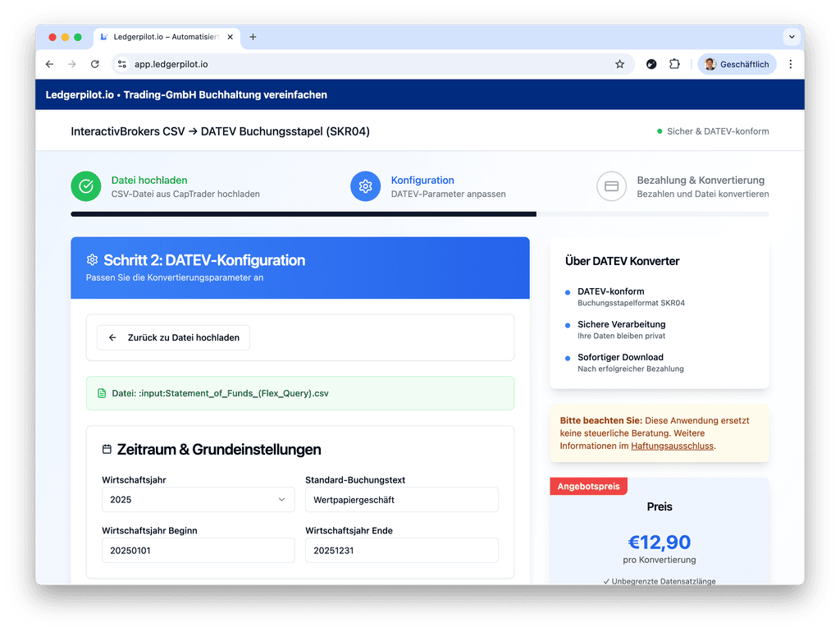The image size is (840, 632).
Task: Click the Standard-Buchungstext input field
Action: point(401,499)
